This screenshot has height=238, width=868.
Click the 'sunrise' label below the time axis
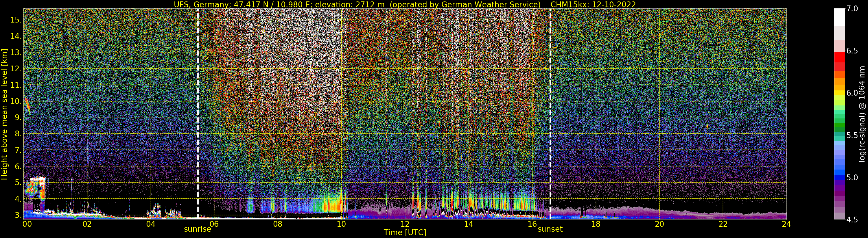198,229
